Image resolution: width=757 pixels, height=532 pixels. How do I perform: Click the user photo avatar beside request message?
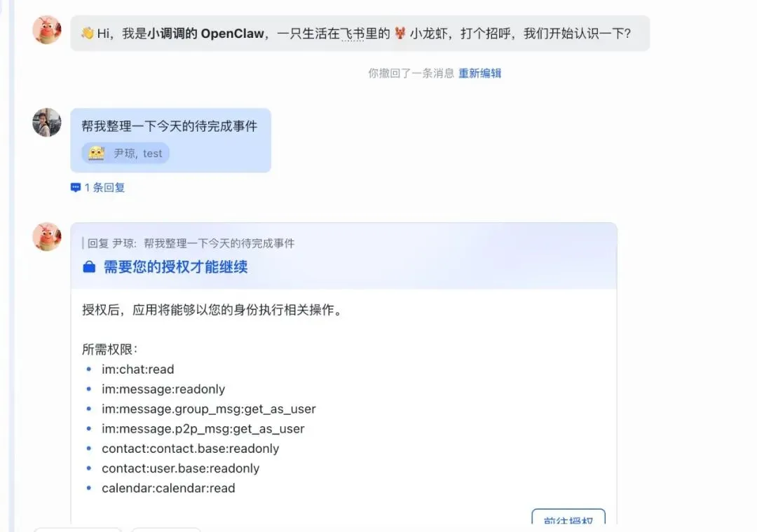click(x=47, y=122)
